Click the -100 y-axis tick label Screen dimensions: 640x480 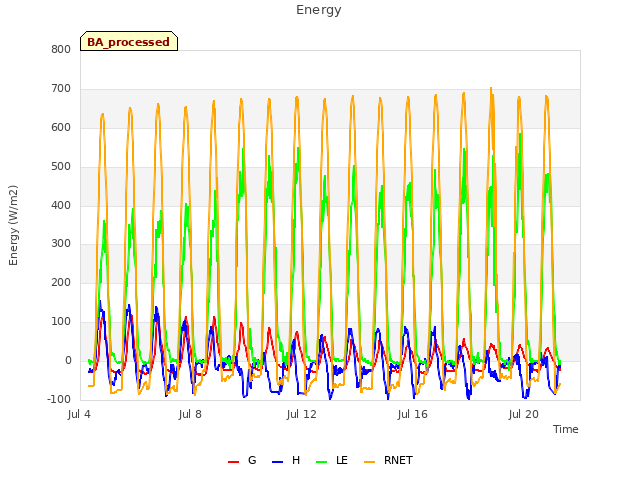[x=59, y=399]
